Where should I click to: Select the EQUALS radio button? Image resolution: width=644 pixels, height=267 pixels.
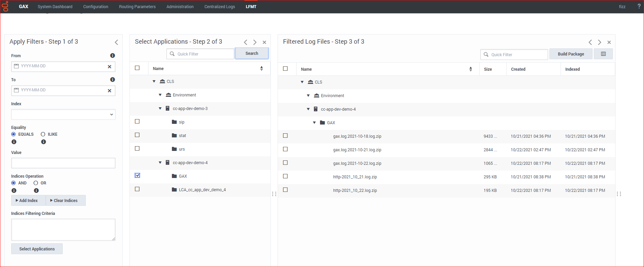[14, 134]
